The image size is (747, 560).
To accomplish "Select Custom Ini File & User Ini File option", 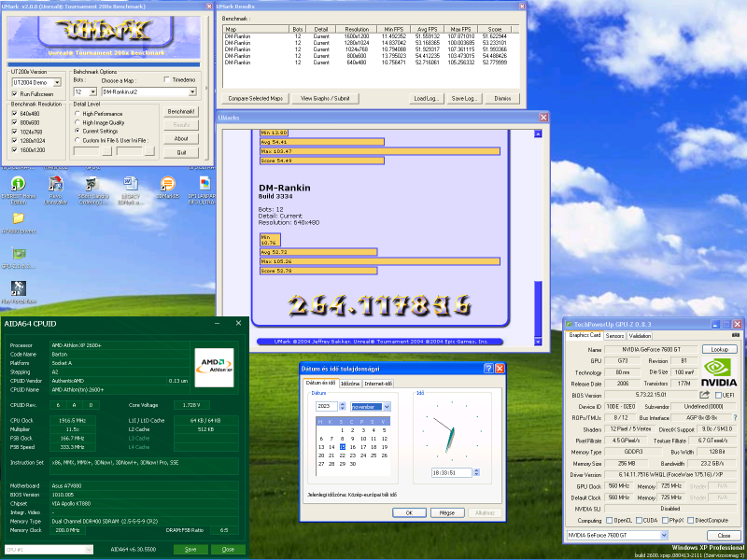I will point(78,140).
